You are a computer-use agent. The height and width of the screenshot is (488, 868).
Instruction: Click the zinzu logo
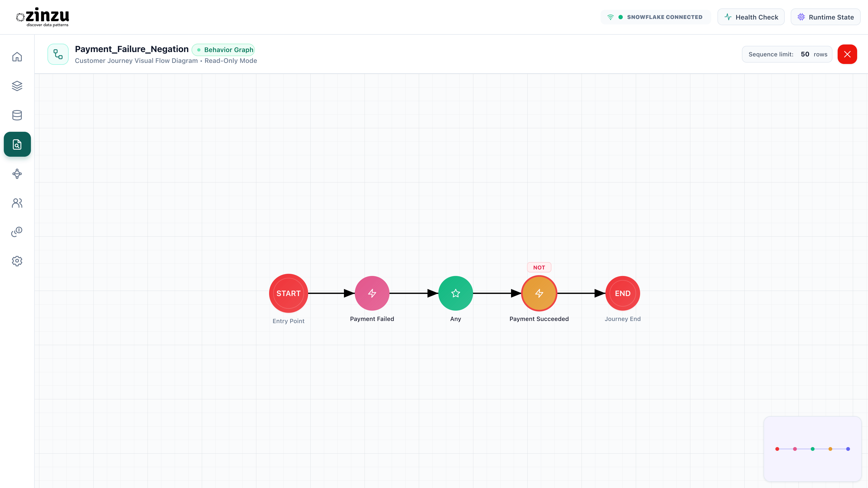[x=43, y=17]
